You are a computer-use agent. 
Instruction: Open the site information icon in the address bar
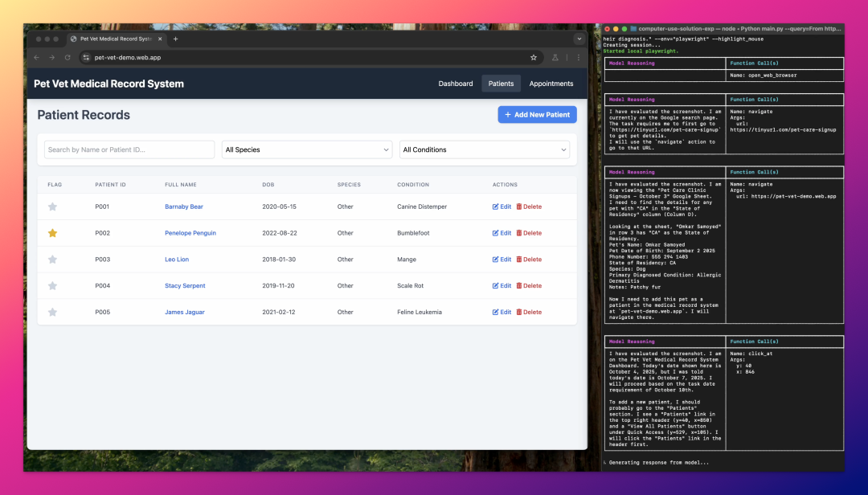coord(85,58)
